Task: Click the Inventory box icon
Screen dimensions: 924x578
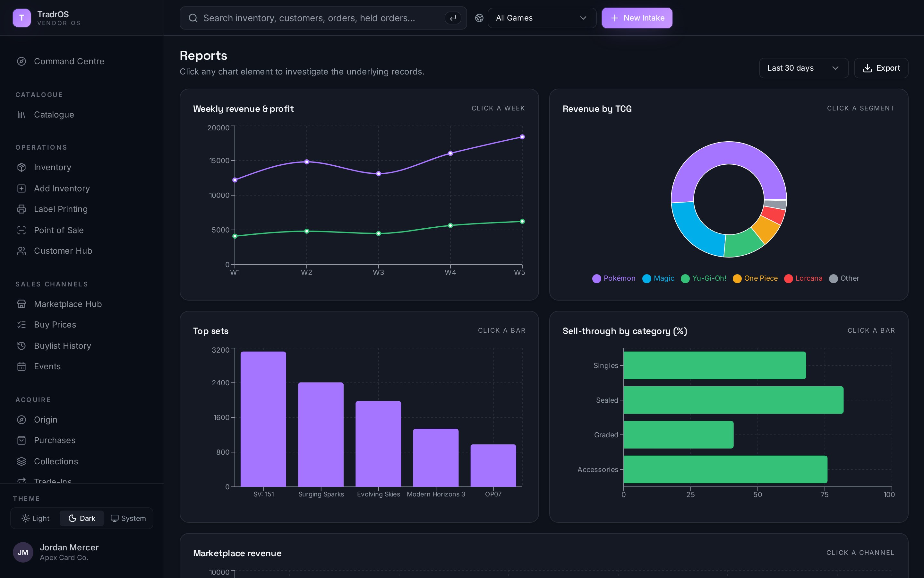Action: (x=21, y=167)
